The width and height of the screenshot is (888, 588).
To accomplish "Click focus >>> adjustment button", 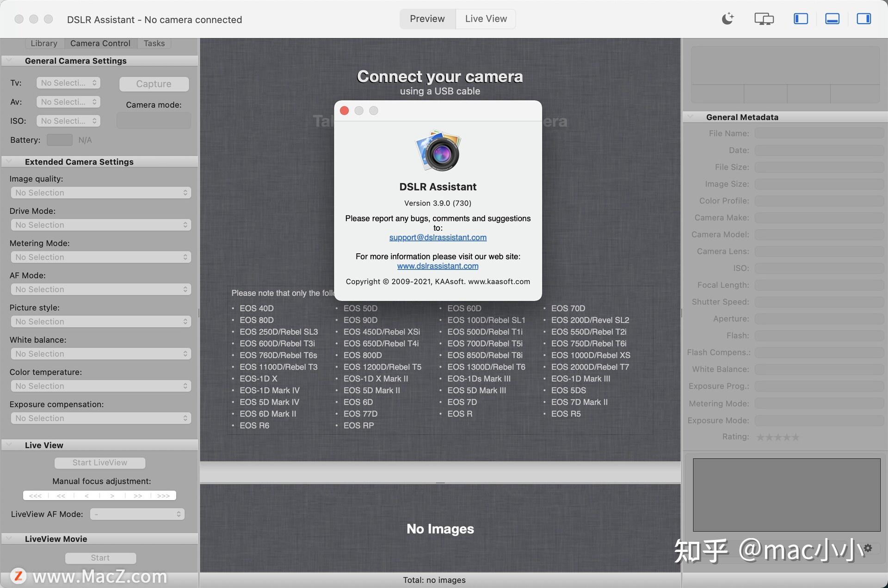I will [x=163, y=496].
